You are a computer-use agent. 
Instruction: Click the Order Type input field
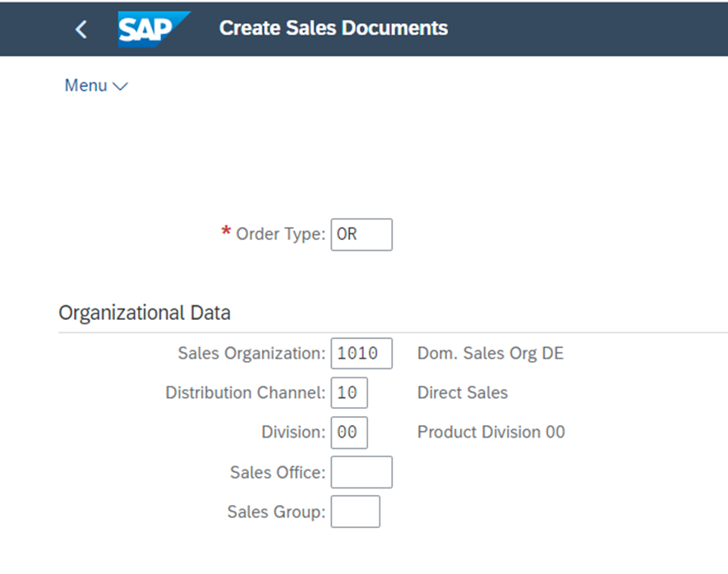pos(362,234)
